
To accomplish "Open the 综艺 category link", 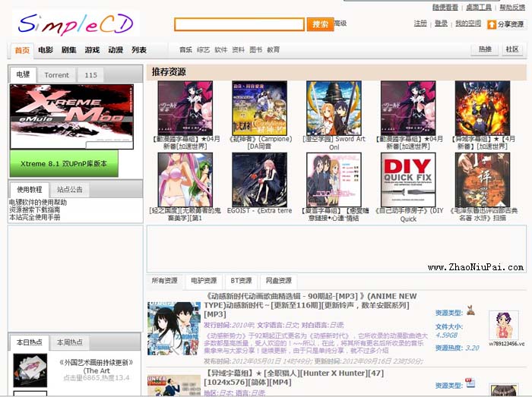I will tap(203, 50).
